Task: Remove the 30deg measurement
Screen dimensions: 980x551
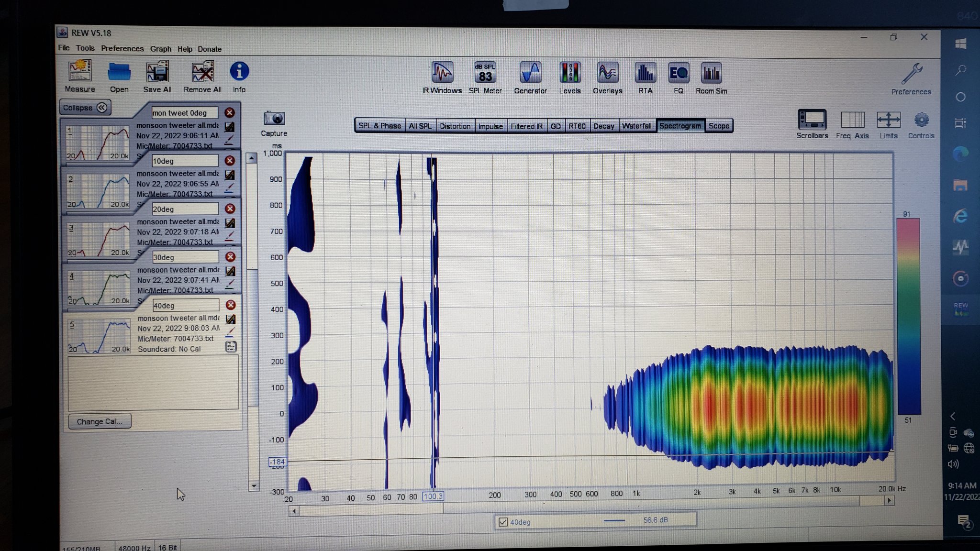Action: tap(231, 257)
